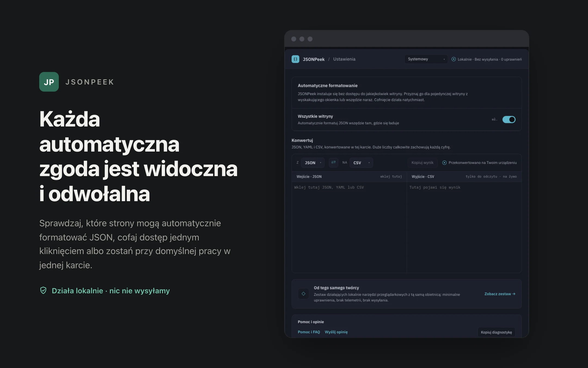This screenshot has width=588, height=368.
Task: Click the circle icon before Przekonwertowano
Action: pos(444,163)
